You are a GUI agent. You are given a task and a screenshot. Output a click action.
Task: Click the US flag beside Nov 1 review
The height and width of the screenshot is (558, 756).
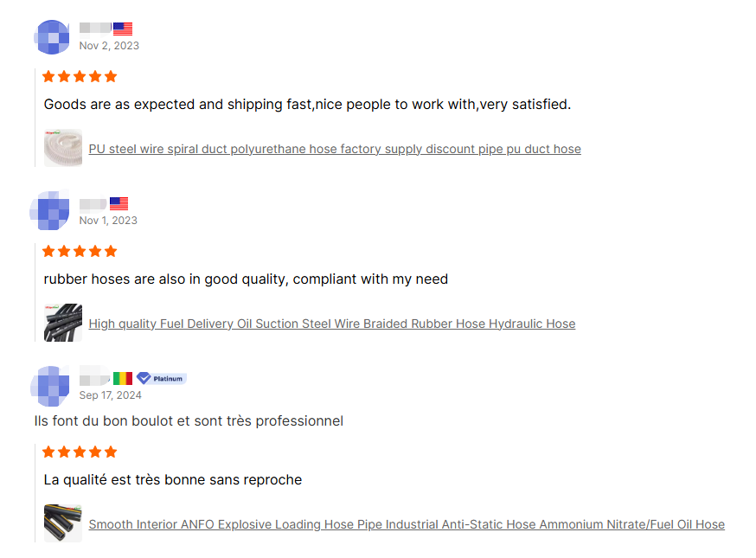coord(119,204)
